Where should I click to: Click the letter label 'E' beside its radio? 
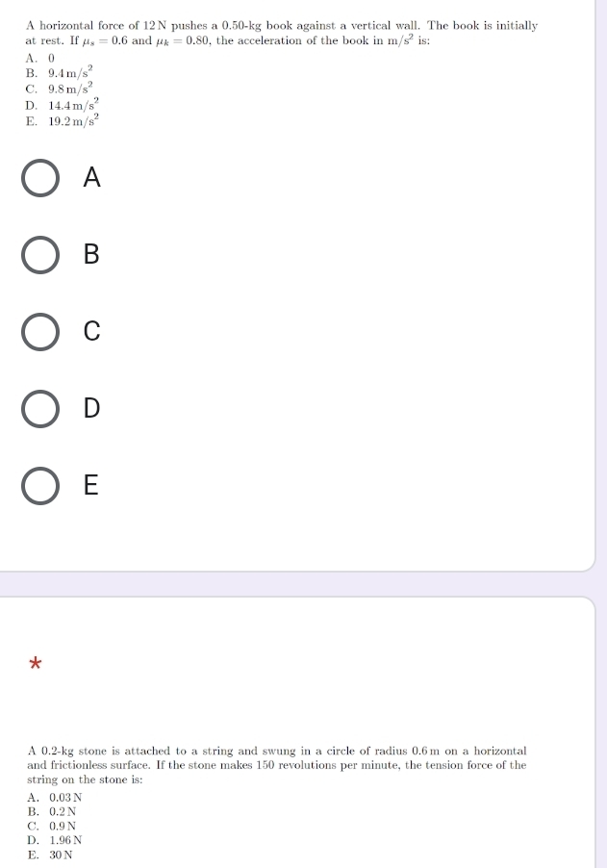point(91,485)
